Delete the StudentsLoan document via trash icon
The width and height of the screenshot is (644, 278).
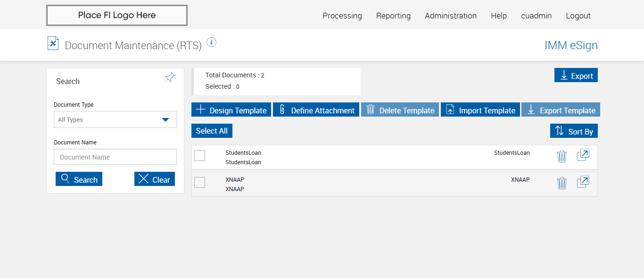click(x=561, y=156)
